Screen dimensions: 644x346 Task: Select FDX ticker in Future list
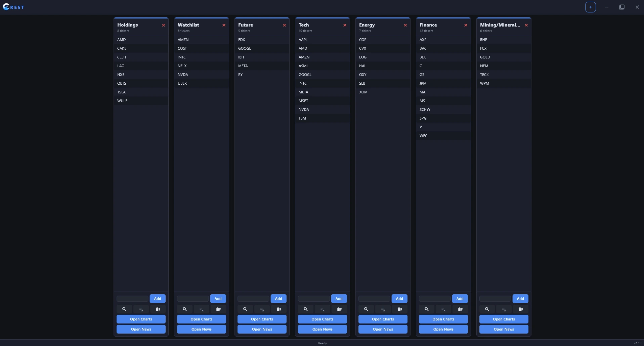[262, 40]
